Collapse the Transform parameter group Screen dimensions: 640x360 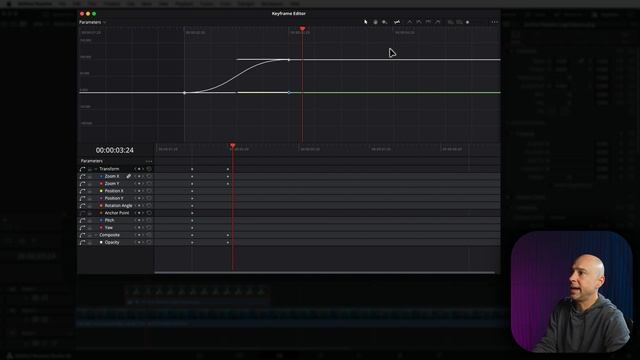96,169
